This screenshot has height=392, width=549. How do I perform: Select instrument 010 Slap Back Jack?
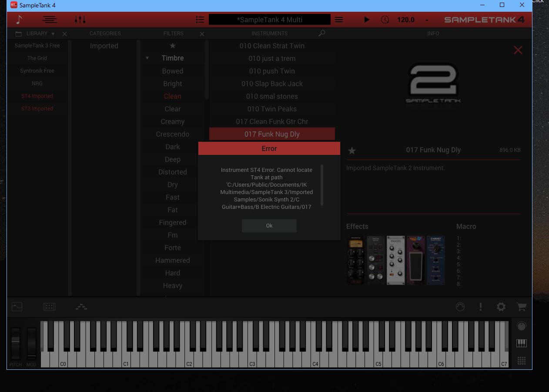click(x=272, y=84)
